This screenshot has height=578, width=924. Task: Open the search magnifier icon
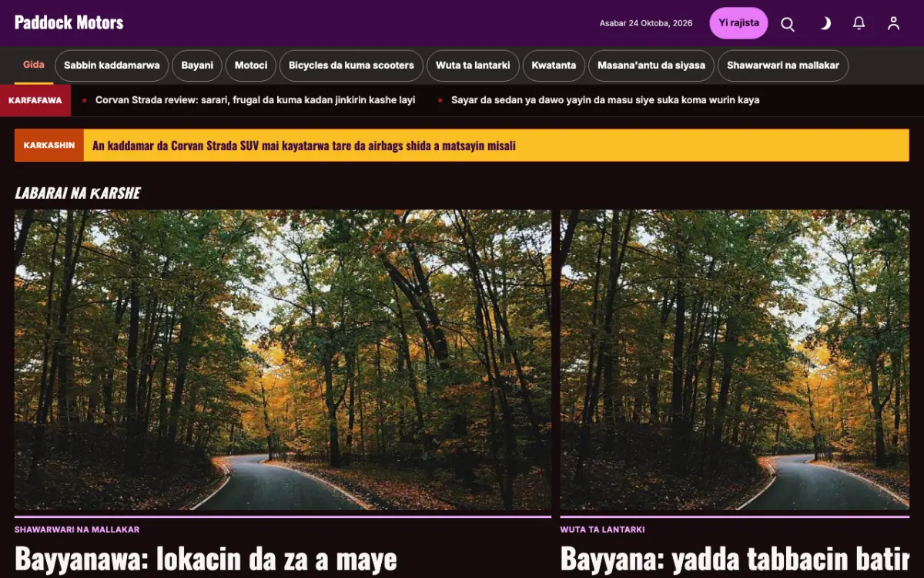(788, 23)
